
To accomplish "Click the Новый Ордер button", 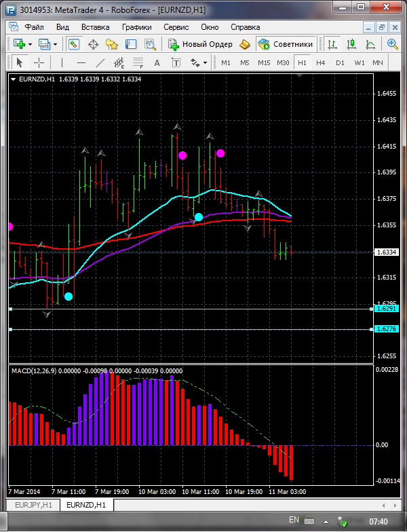I will (201, 44).
